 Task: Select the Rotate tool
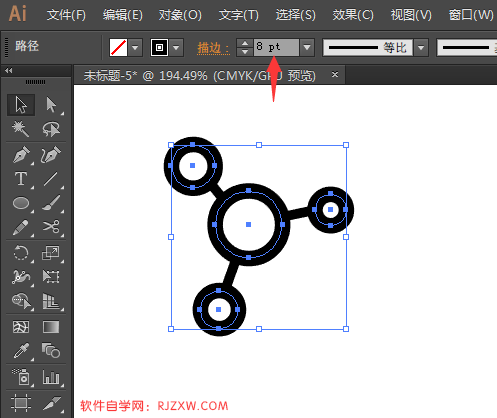tap(21, 253)
